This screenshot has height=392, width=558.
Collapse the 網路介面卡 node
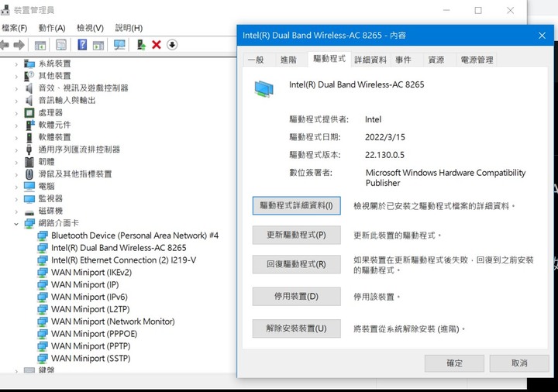coord(16,224)
